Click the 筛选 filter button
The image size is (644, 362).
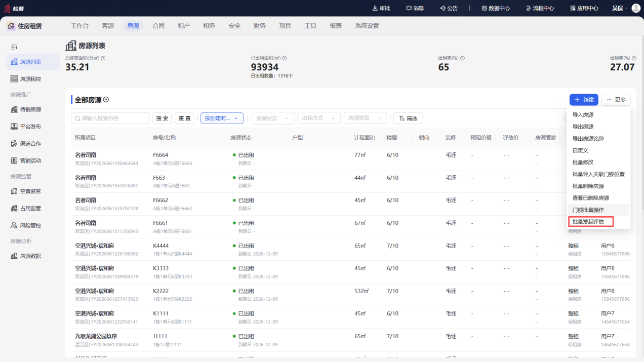[408, 118]
